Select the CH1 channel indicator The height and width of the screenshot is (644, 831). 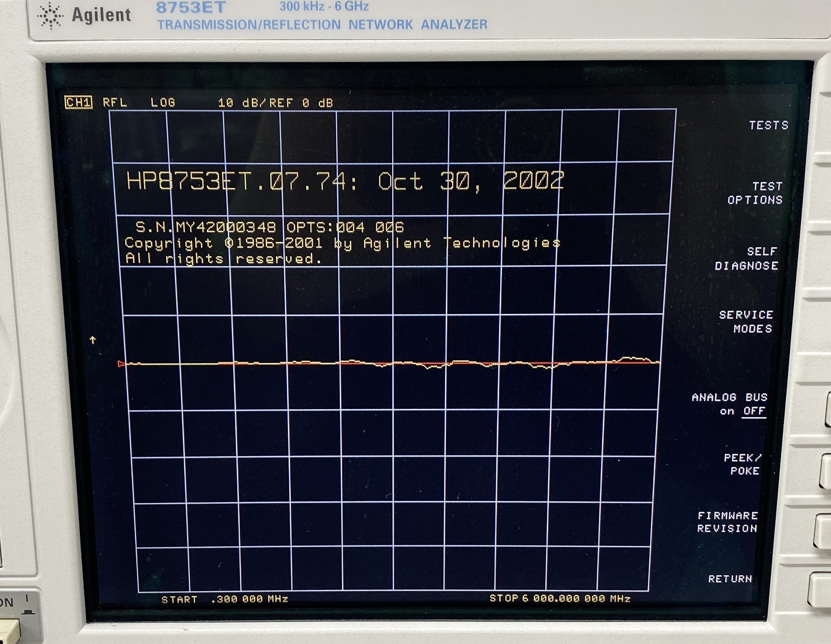[x=79, y=102]
